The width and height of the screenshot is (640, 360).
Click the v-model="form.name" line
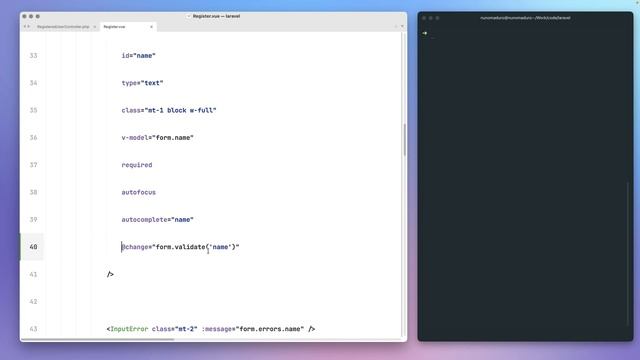157,138
